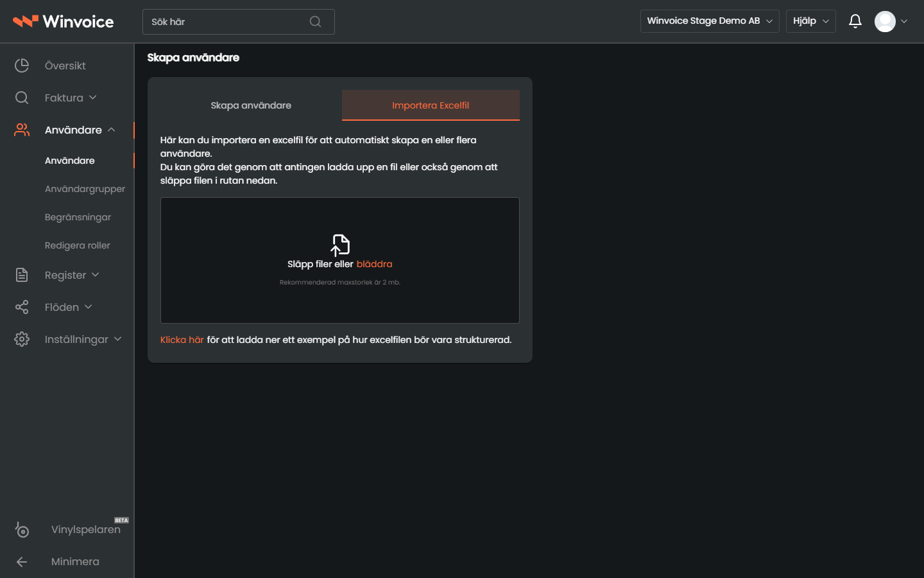The width and height of the screenshot is (924, 578).
Task: Open Användargrupper in the sidebar
Action: coord(85,189)
